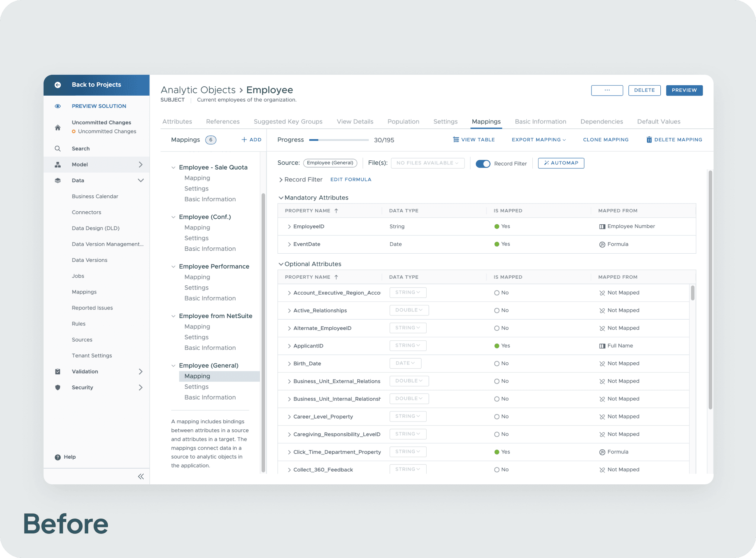Click the Not Mapped icon for Birth_Date

pyautogui.click(x=602, y=364)
